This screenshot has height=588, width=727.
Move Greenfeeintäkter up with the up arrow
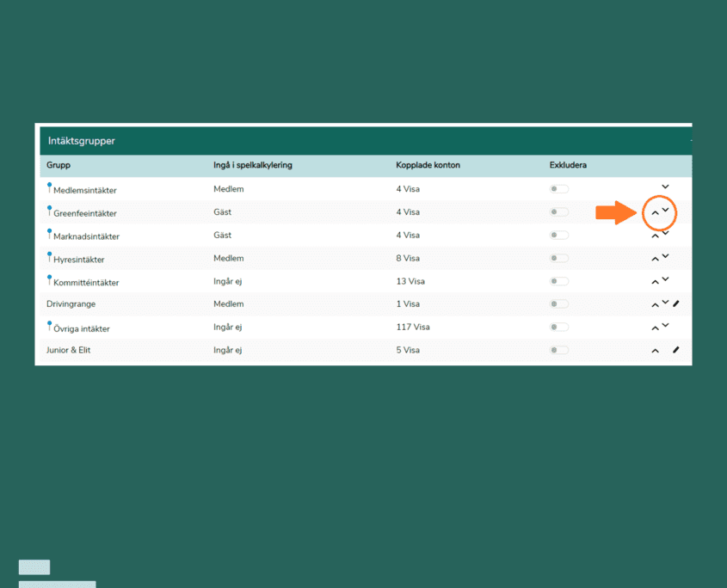655,212
